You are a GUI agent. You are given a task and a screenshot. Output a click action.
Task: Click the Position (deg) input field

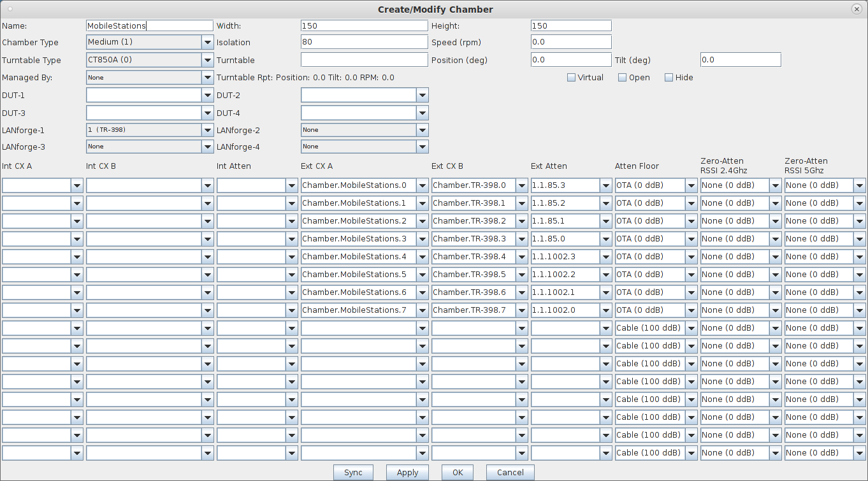tap(571, 60)
